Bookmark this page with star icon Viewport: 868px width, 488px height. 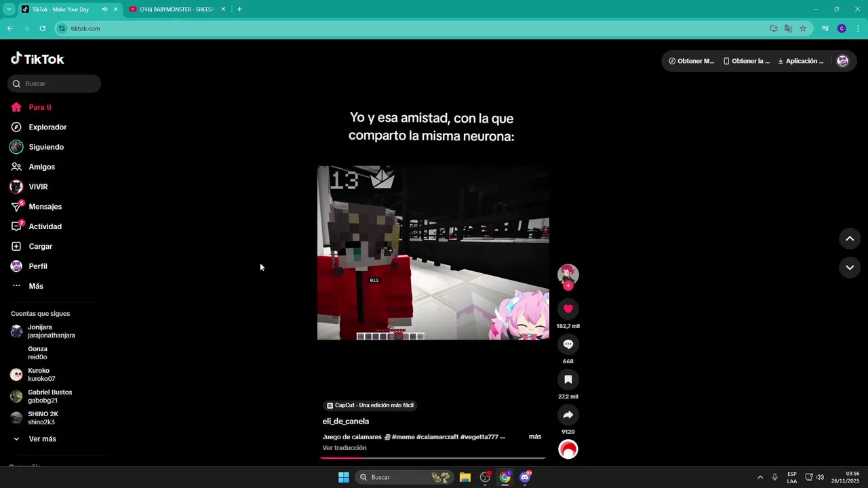coord(803,28)
